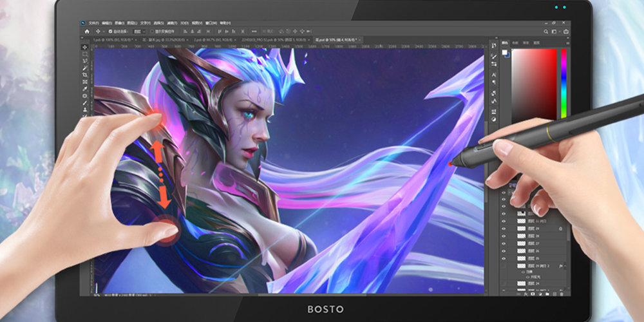Select the Eyedropper tool

(x=85, y=88)
